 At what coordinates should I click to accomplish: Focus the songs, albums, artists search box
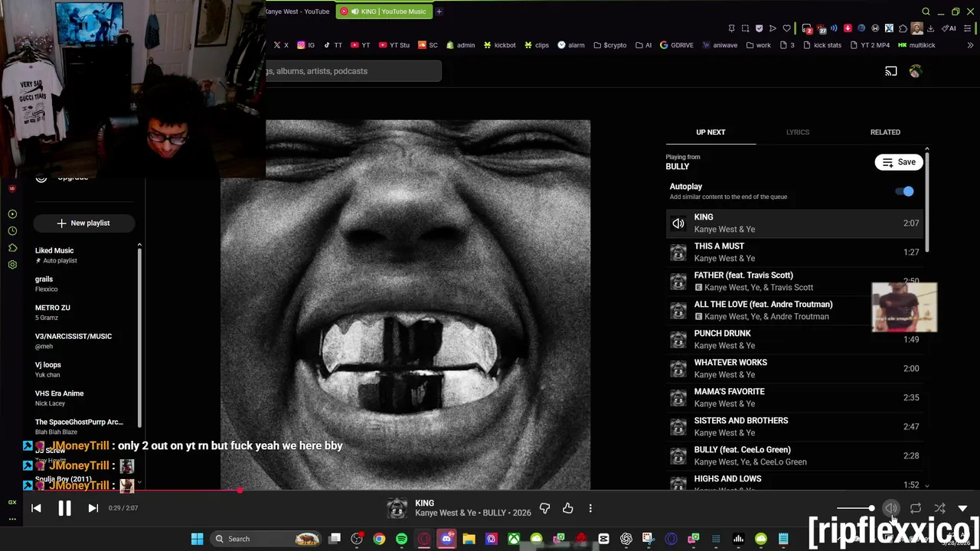tap(353, 71)
